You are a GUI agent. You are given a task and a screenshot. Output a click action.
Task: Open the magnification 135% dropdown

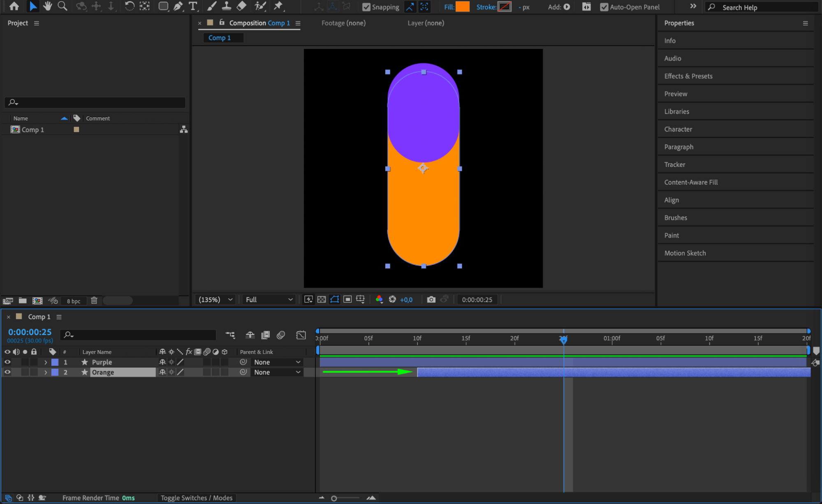[216, 300]
